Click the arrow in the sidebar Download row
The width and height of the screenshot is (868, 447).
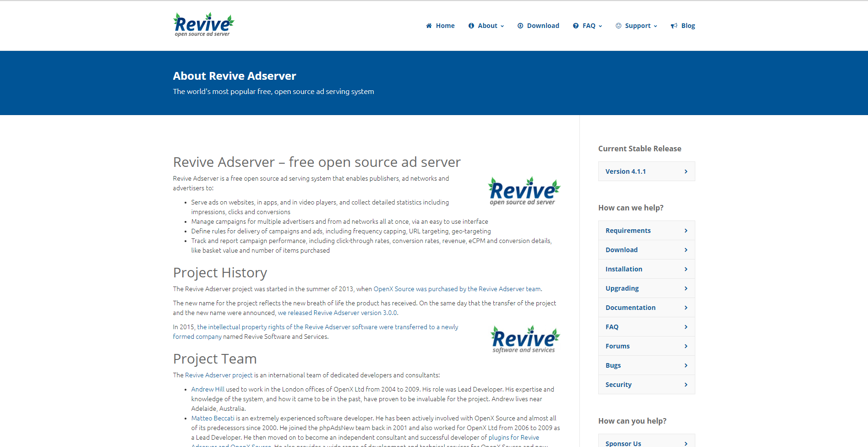point(686,250)
